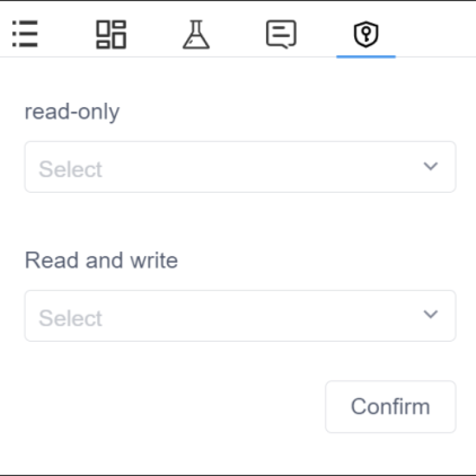Show the bulleted list panel
The width and height of the screenshot is (476, 476).
(x=25, y=34)
